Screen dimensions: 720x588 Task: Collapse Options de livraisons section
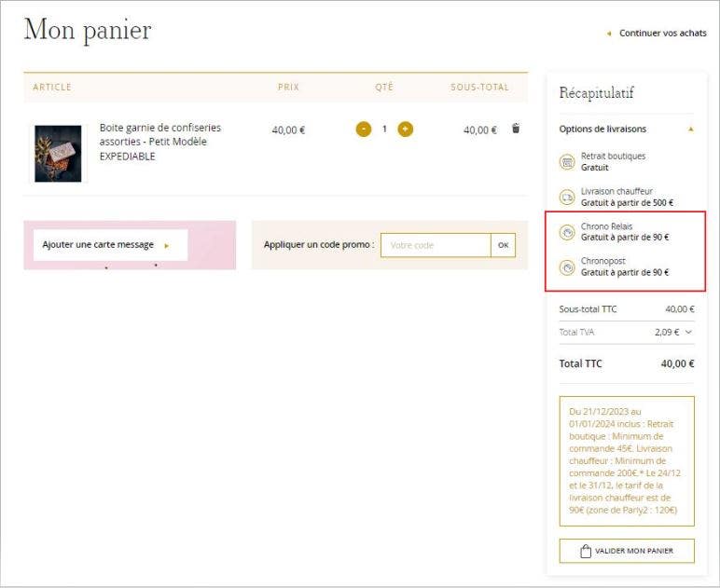pos(690,130)
